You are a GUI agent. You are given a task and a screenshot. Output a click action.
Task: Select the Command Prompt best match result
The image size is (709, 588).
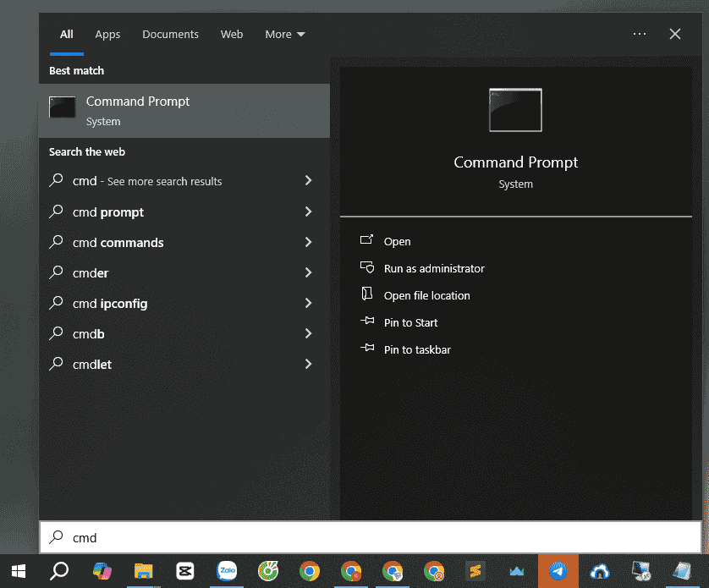184,111
